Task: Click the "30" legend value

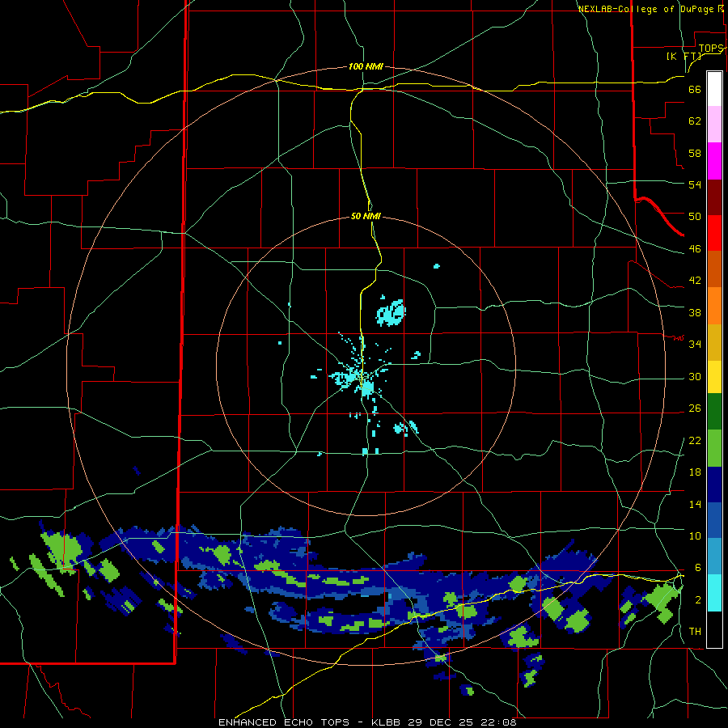Action: pyautogui.click(x=695, y=376)
